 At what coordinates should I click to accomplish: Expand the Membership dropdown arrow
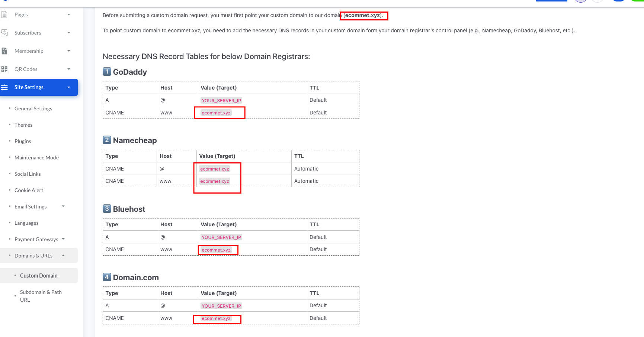click(x=69, y=51)
